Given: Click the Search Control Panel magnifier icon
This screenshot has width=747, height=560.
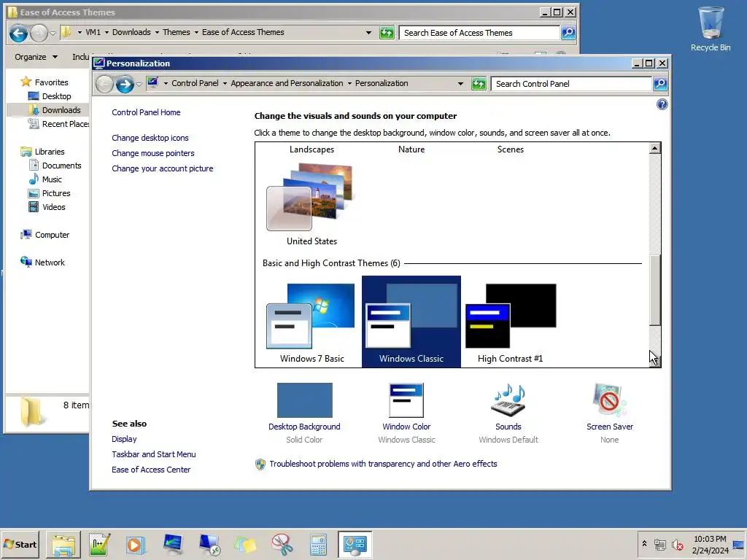Looking at the screenshot, I should [x=659, y=84].
